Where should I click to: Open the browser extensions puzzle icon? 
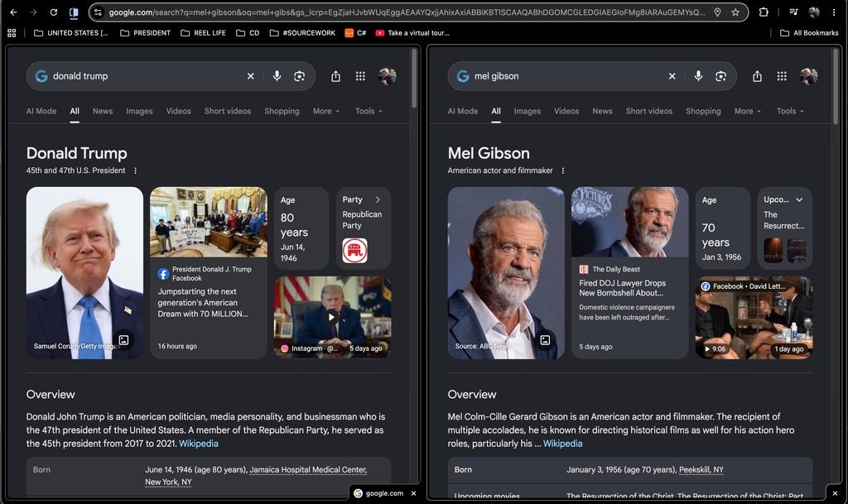[x=764, y=12]
